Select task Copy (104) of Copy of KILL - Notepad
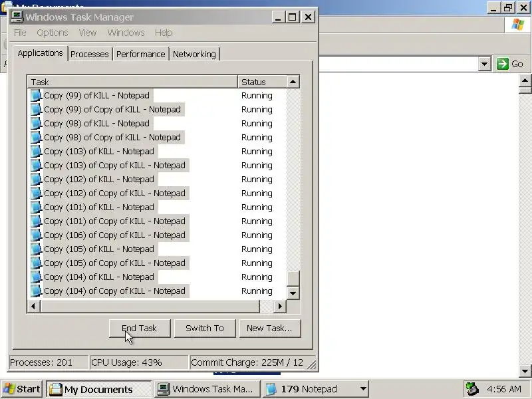This screenshot has height=399, width=532. click(114, 291)
